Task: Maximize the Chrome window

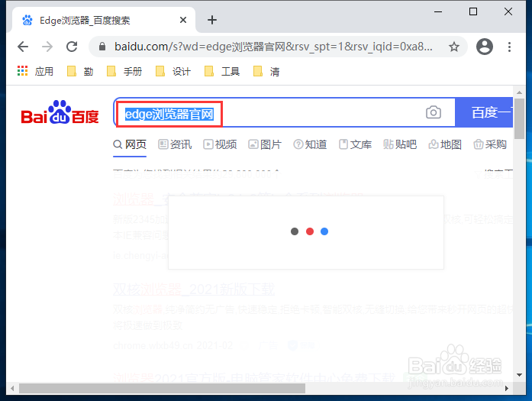Action: 473,11
